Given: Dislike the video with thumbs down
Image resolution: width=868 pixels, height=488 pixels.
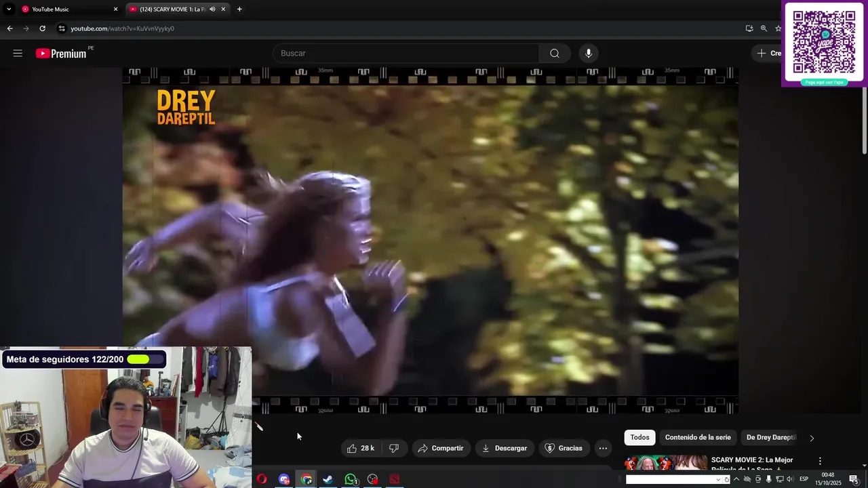Looking at the screenshot, I should click(x=394, y=448).
